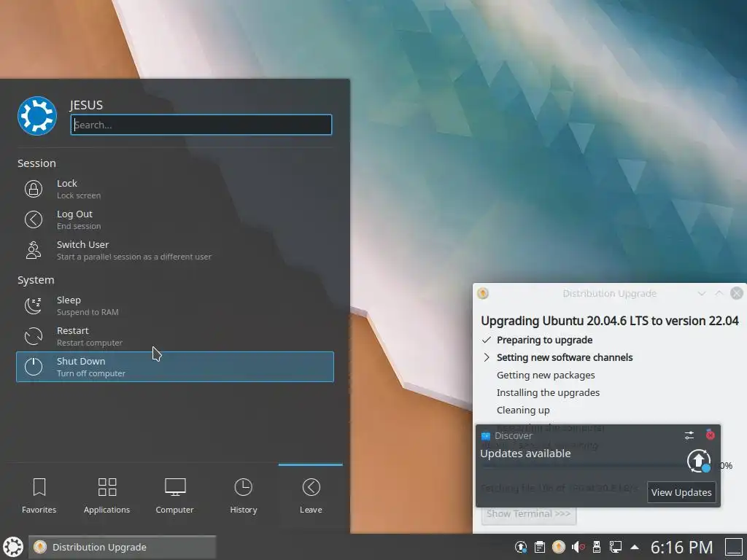Open the network connections tray icon
This screenshot has width=747, height=560.
pos(616,547)
